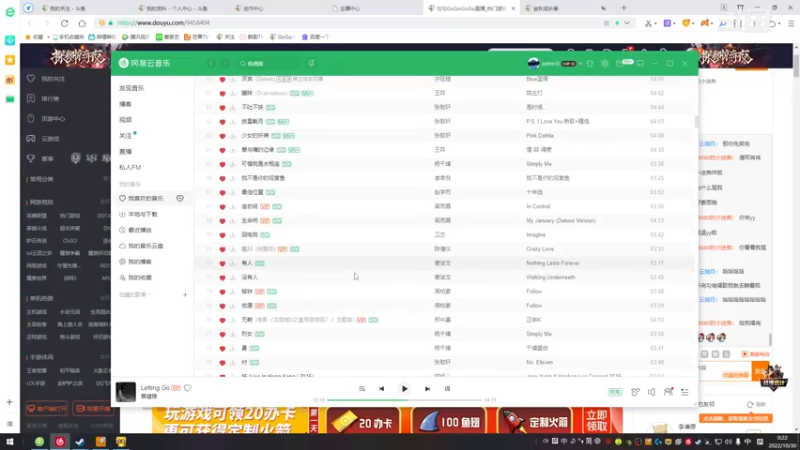Click the volume speaker icon
800x450 pixels.
tap(652, 392)
